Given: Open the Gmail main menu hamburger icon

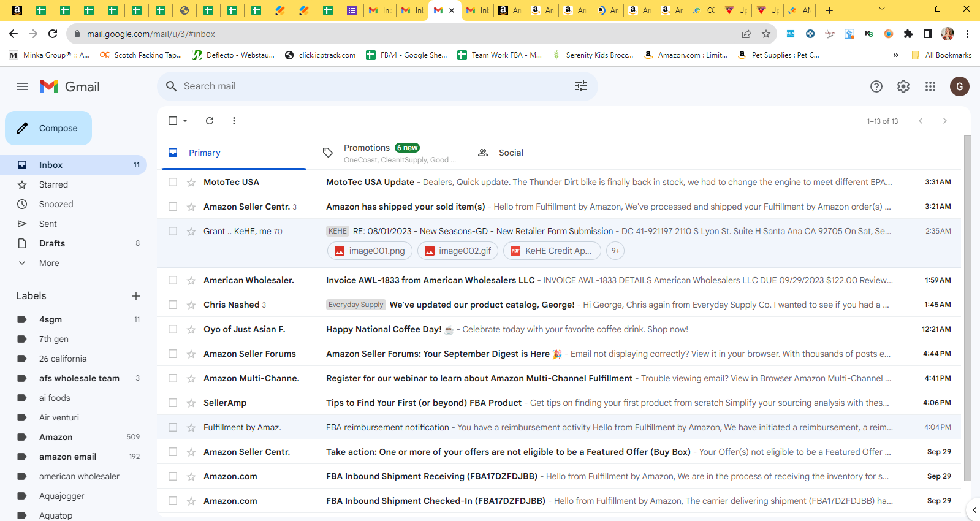Looking at the screenshot, I should 22,86.
